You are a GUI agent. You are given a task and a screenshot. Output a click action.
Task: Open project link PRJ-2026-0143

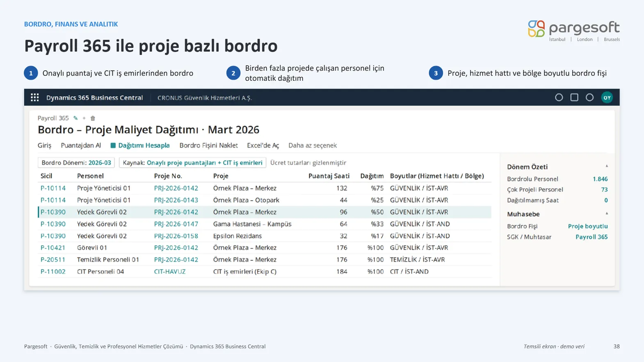click(x=176, y=200)
